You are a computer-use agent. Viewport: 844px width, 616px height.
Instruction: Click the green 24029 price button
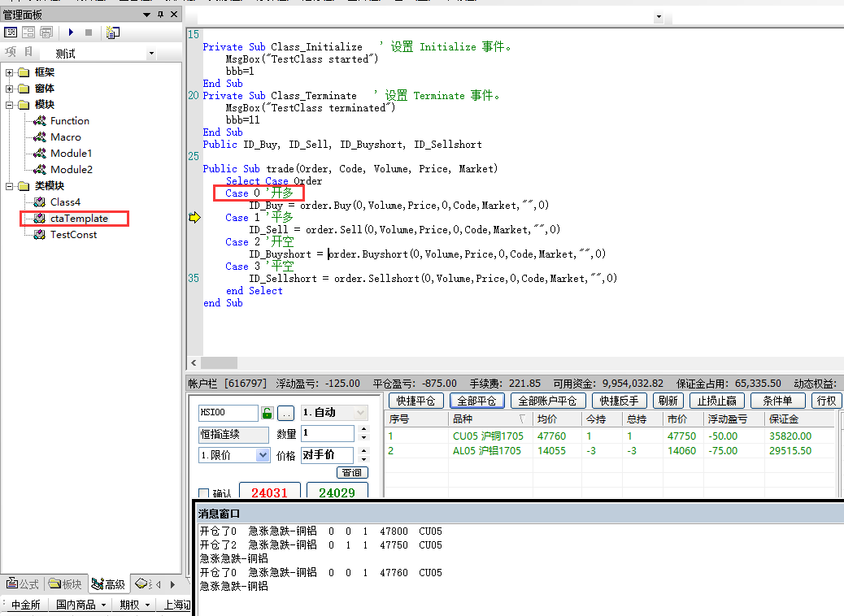(x=337, y=492)
